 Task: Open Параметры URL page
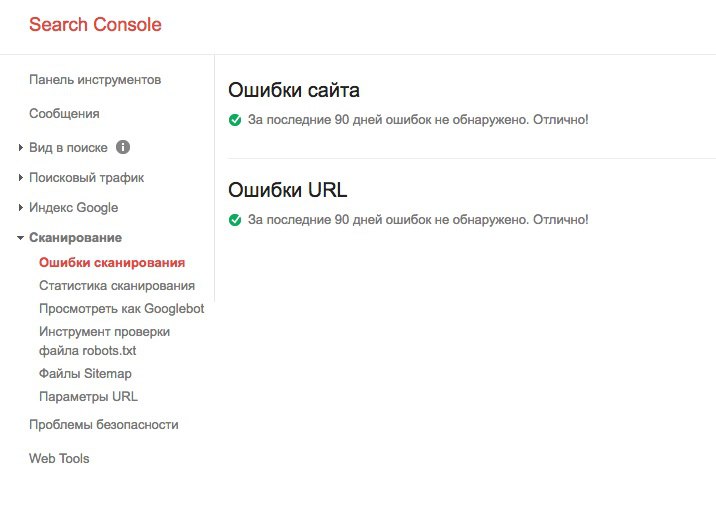(88, 396)
